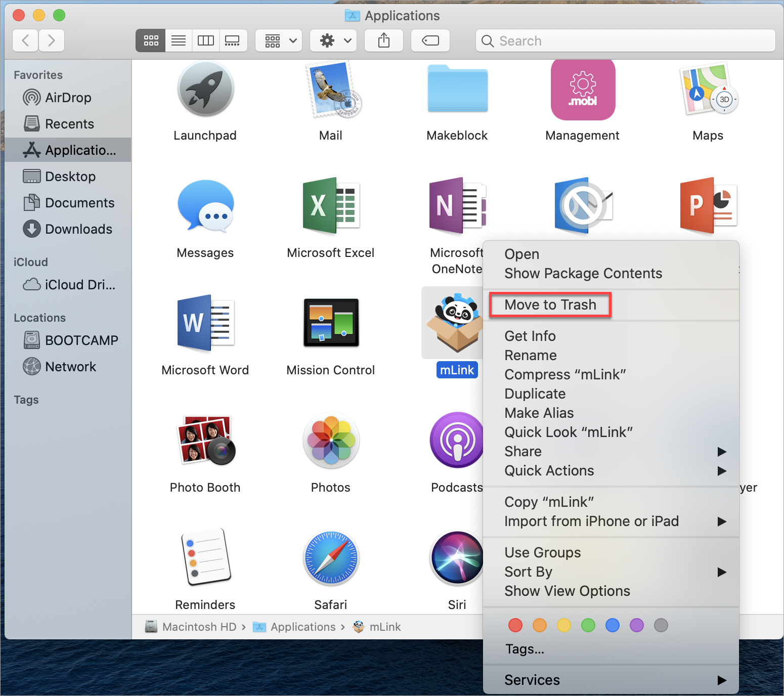
Task: Click the Share toolbar button
Action: coord(384,40)
